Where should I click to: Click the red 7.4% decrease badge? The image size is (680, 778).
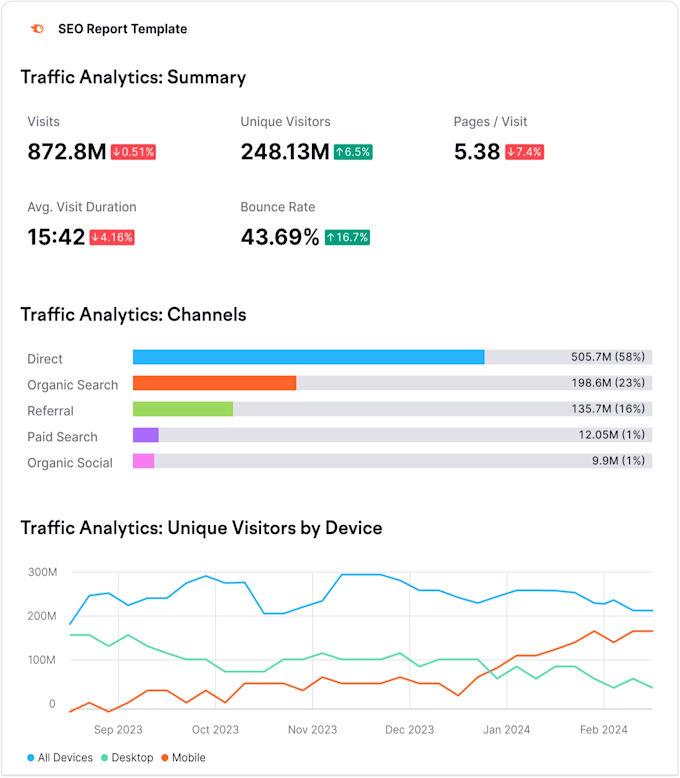525,152
